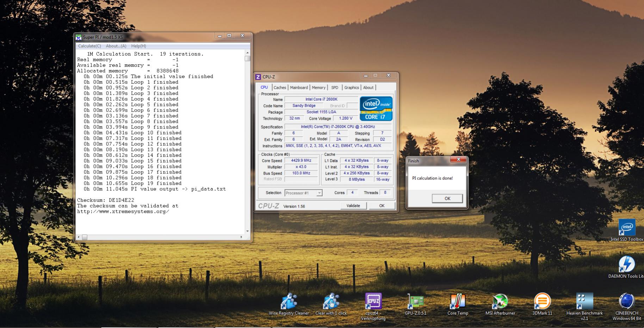The height and width of the screenshot is (328, 644).
Task: Launch Heaven Benchmark v2.1 icon
Action: point(584,307)
